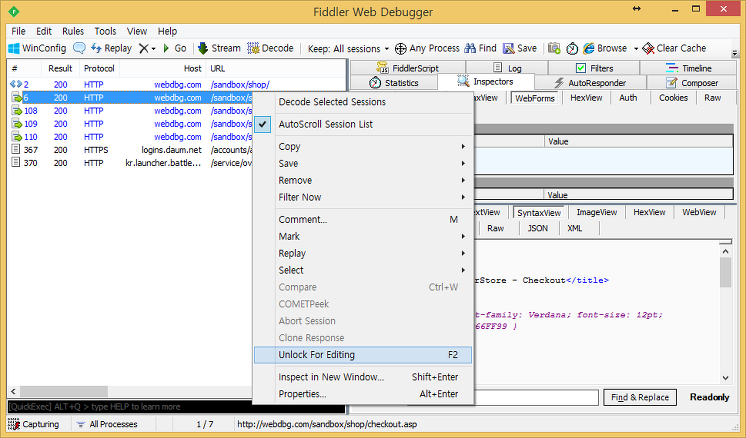Expand the Replay submenu in context menu
This screenshot has width=746, height=438.
[x=363, y=253]
